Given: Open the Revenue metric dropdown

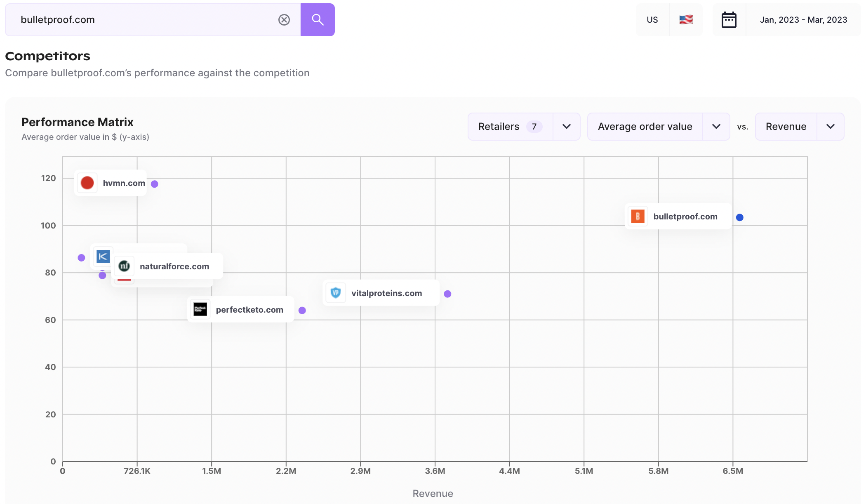Looking at the screenshot, I should pos(800,127).
